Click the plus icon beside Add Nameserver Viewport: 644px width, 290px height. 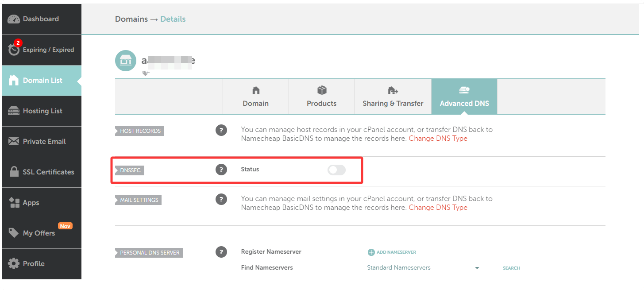[x=371, y=252]
